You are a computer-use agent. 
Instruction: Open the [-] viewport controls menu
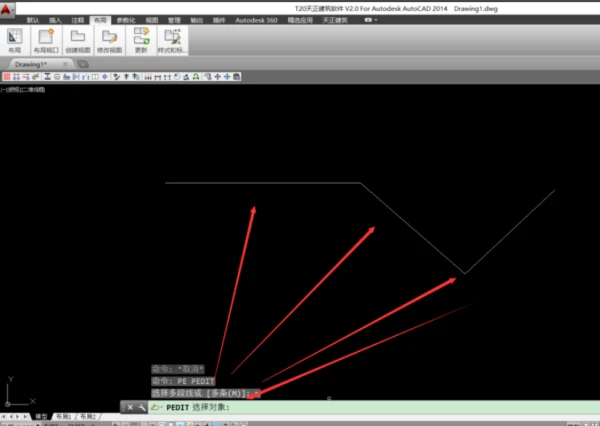pyautogui.click(x=3, y=90)
